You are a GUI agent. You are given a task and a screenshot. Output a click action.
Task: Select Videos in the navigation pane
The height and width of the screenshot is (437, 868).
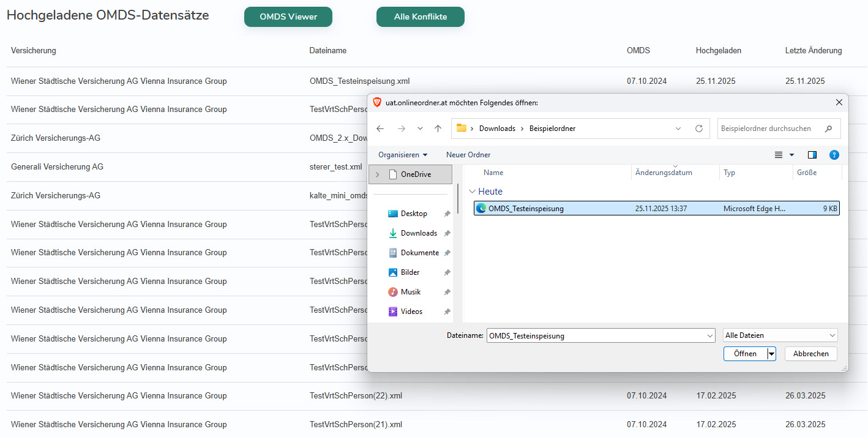pyautogui.click(x=411, y=312)
